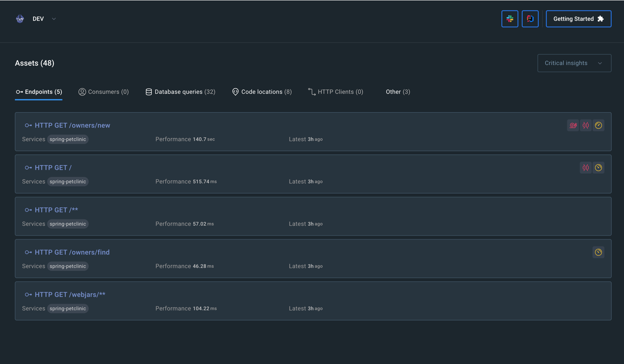Click the yellow performance gauge icon on /owners/new
The width and height of the screenshot is (624, 364).
tap(599, 125)
